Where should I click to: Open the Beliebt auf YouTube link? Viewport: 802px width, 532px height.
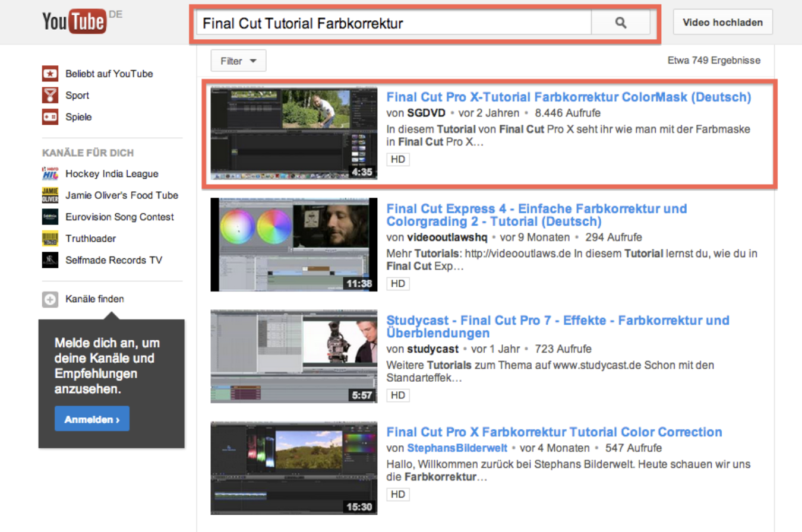109,74
